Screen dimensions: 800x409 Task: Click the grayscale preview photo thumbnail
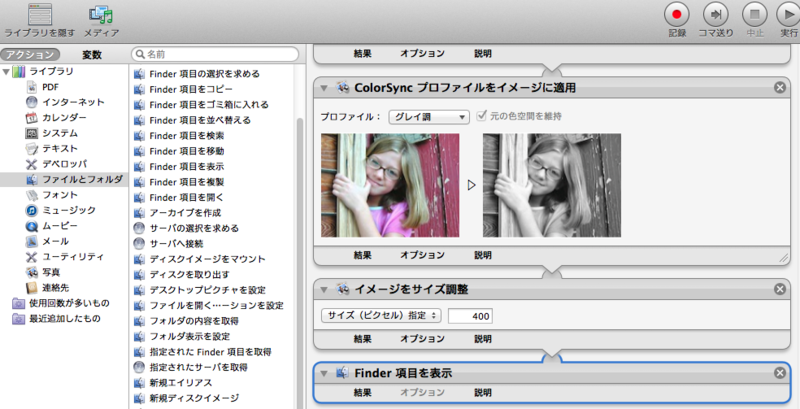[x=552, y=185]
